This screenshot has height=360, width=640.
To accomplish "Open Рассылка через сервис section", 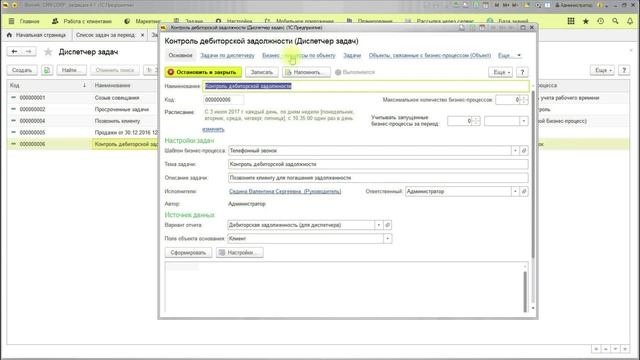I will click(440, 21).
